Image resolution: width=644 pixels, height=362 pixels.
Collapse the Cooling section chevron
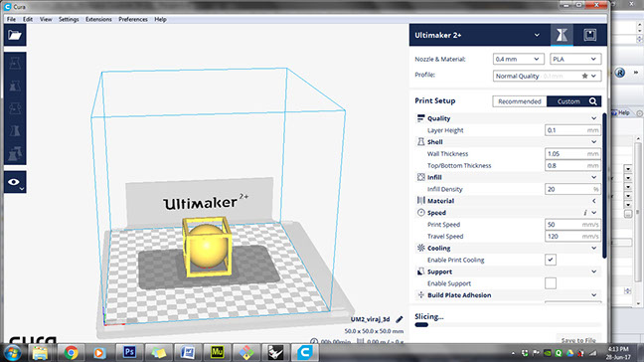pos(594,248)
